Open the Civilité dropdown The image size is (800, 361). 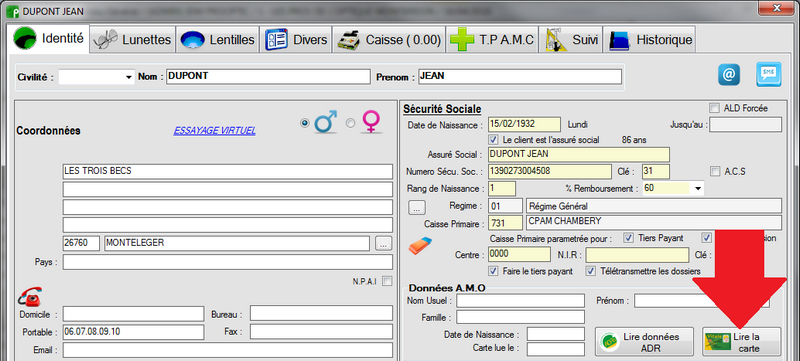pyautogui.click(x=97, y=77)
